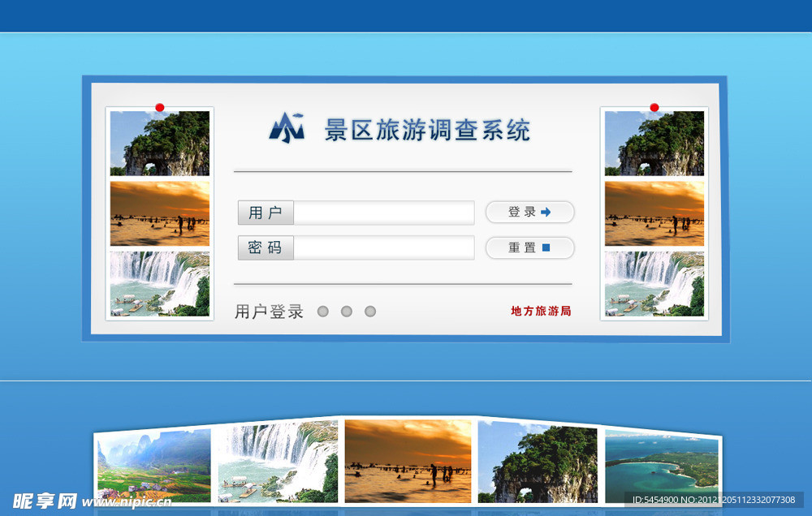The image size is (812, 516).
Task: Open the 地方旅游局 link
Action: (539, 312)
